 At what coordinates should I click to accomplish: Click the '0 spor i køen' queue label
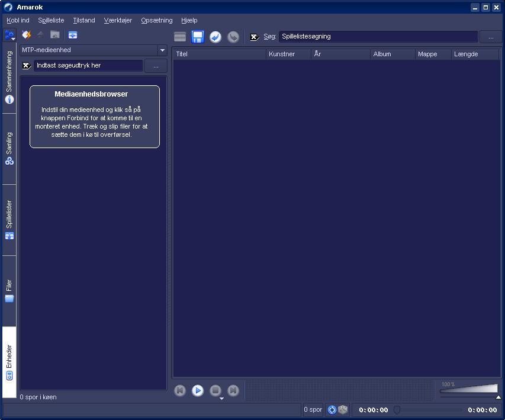38,397
